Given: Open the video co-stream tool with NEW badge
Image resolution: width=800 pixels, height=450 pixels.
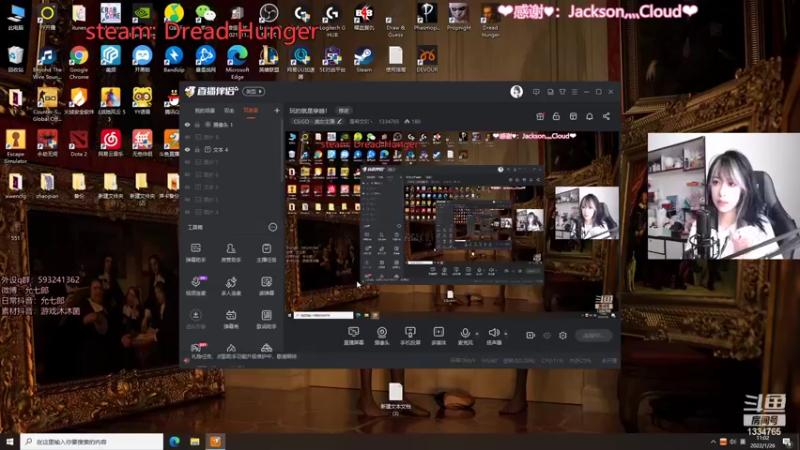Looking at the screenshot, I should click(196, 286).
